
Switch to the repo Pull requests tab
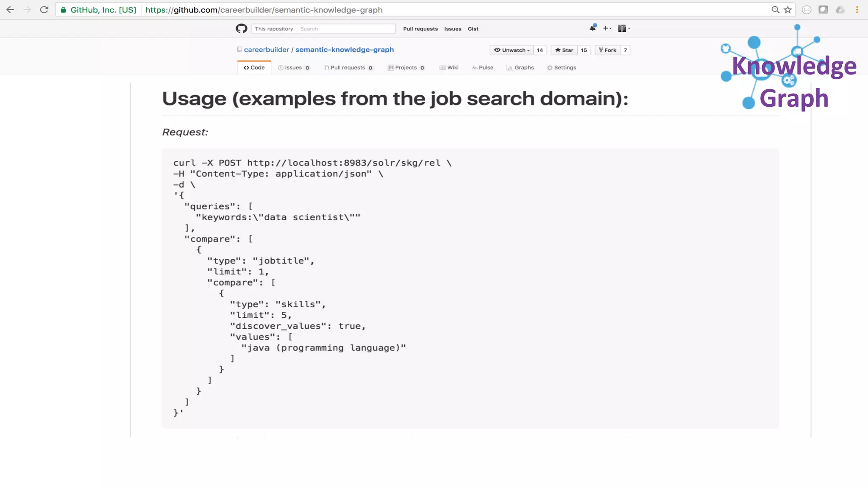348,67
